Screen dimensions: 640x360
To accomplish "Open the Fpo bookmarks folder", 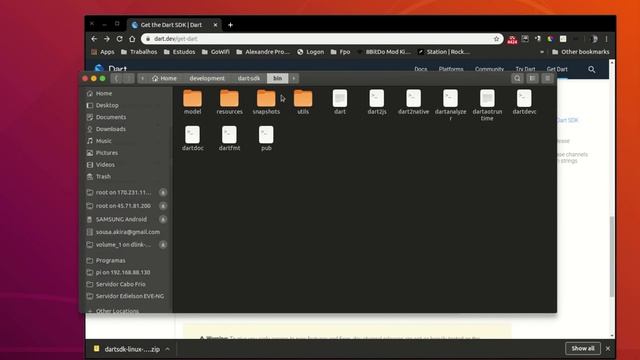I will 340,52.
